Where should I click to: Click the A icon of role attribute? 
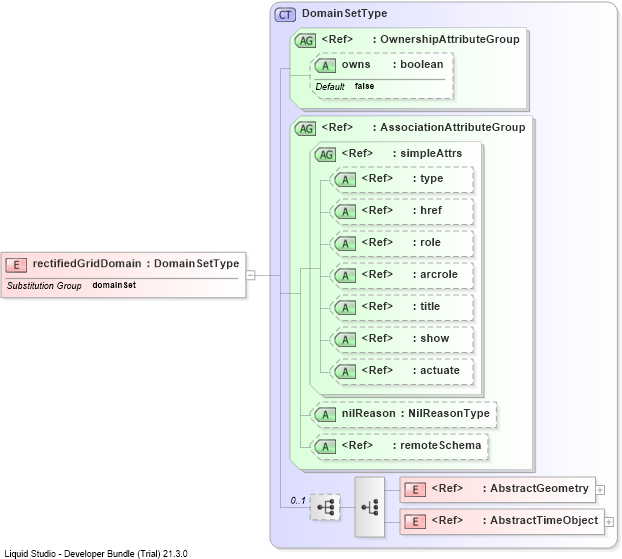click(345, 244)
